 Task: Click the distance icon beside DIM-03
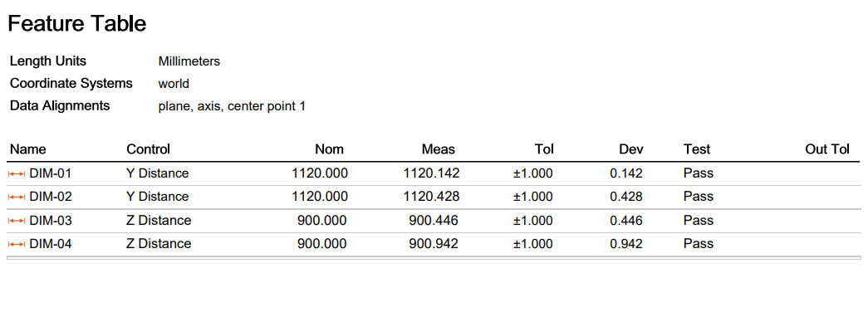[x=17, y=221]
